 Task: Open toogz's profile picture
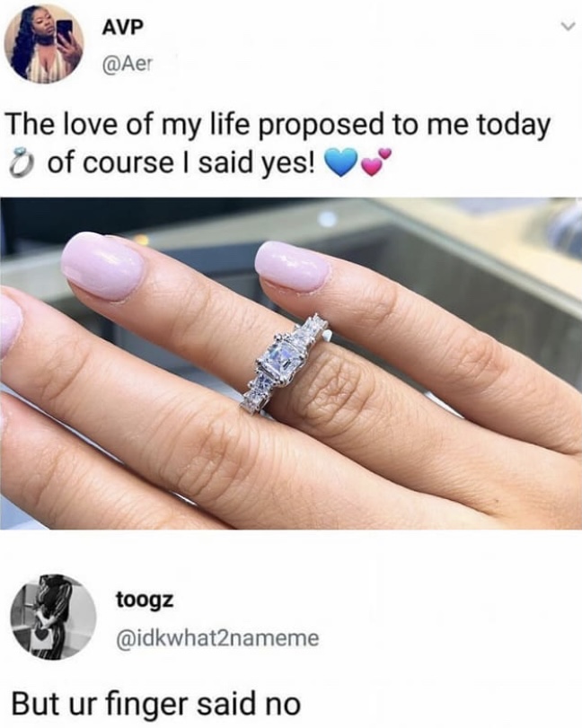[x=53, y=617]
